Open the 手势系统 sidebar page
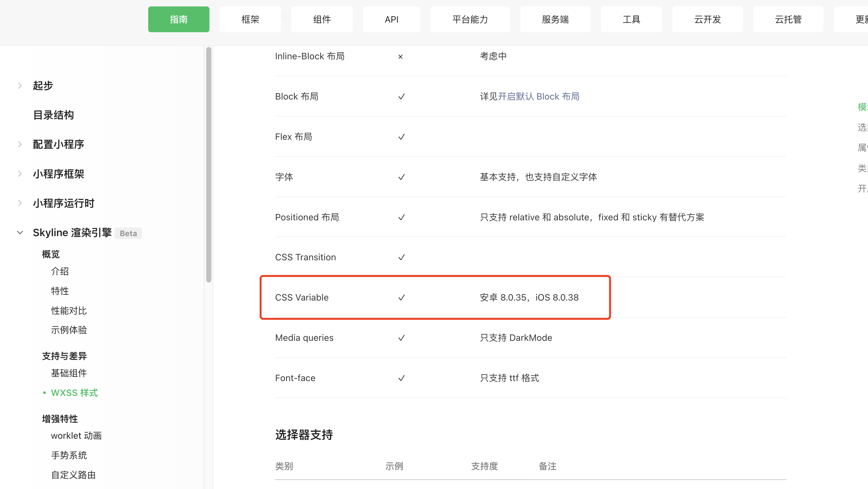The height and width of the screenshot is (489, 868). [x=69, y=455]
